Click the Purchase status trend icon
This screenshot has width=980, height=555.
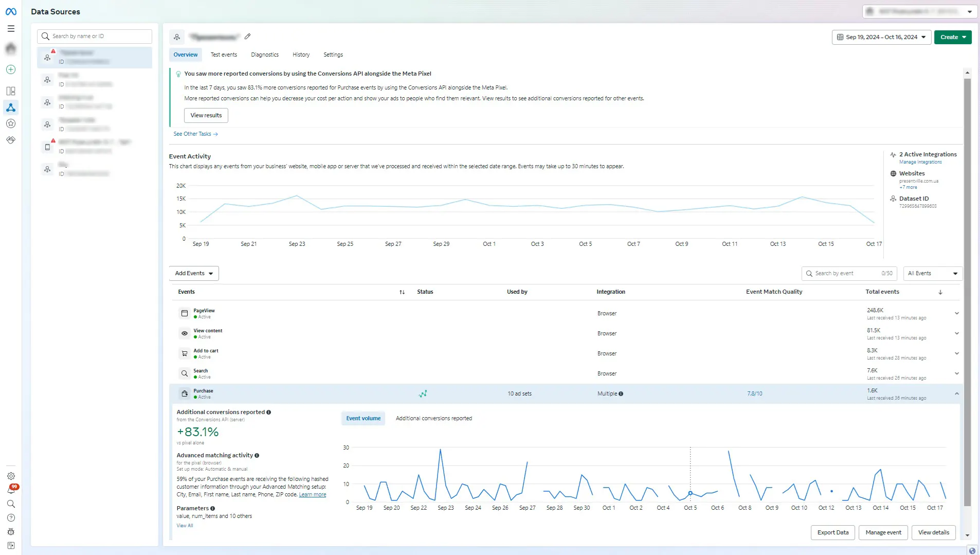[x=423, y=394]
